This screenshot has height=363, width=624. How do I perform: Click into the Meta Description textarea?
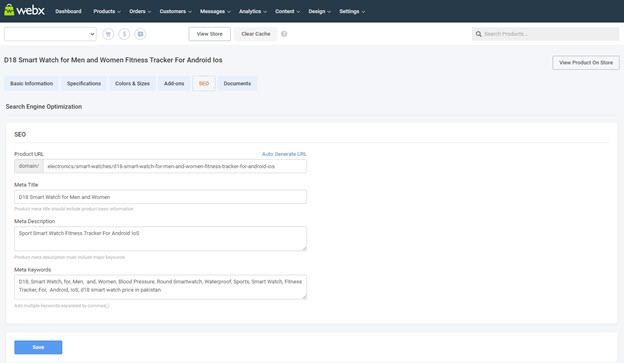pyautogui.click(x=160, y=238)
